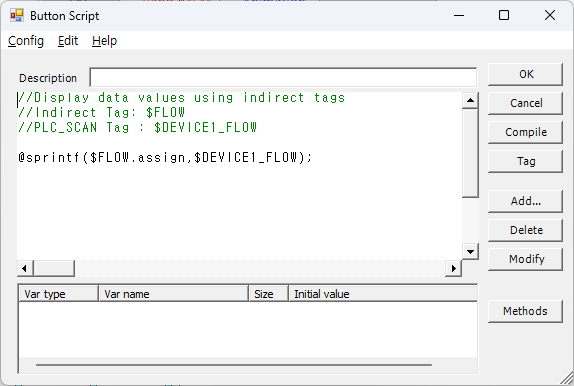
Task: Click the Modify variable button
Action: point(525,259)
